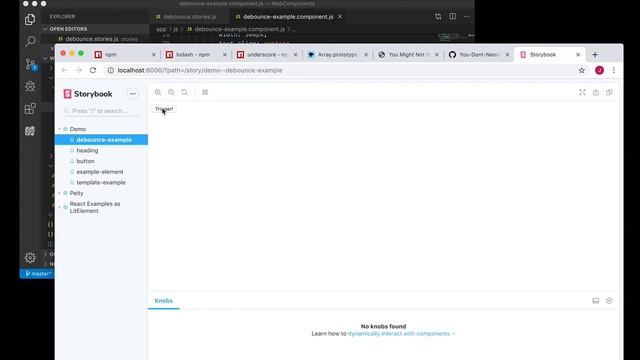Click the Storybook search field
The height and width of the screenshot is (360, 640).
101,111
